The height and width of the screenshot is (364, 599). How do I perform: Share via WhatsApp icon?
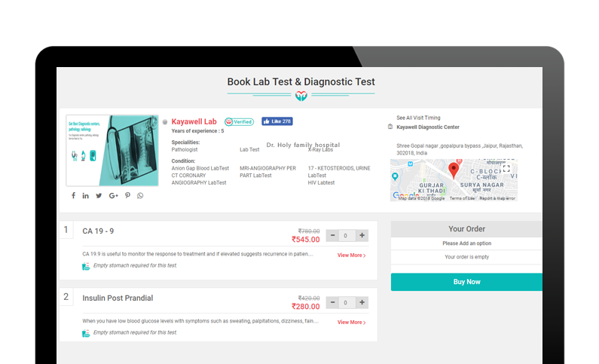[140, 196]
